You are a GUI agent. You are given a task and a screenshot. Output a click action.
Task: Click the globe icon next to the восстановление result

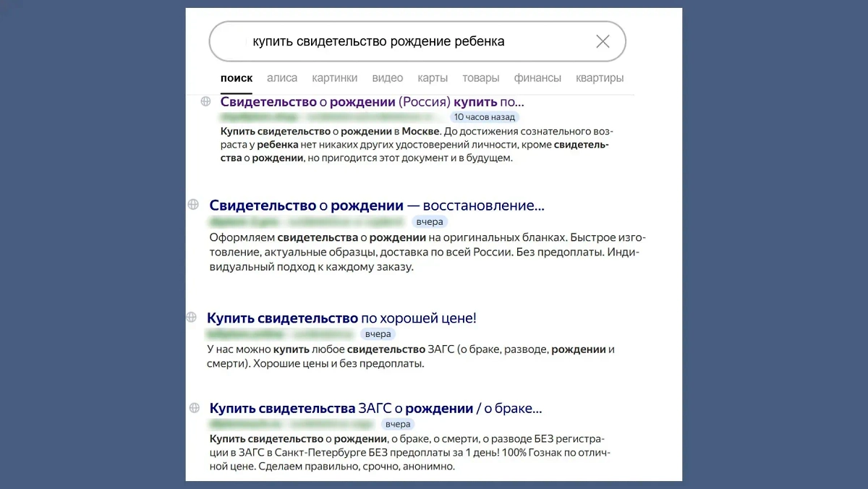click(x=192, y=205)
